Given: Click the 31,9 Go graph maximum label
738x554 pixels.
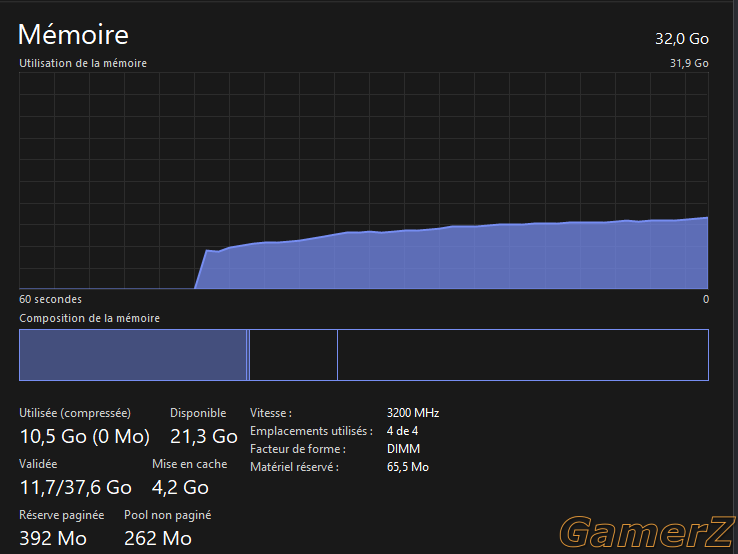Looking at the screenshot, I should point(689,63).
